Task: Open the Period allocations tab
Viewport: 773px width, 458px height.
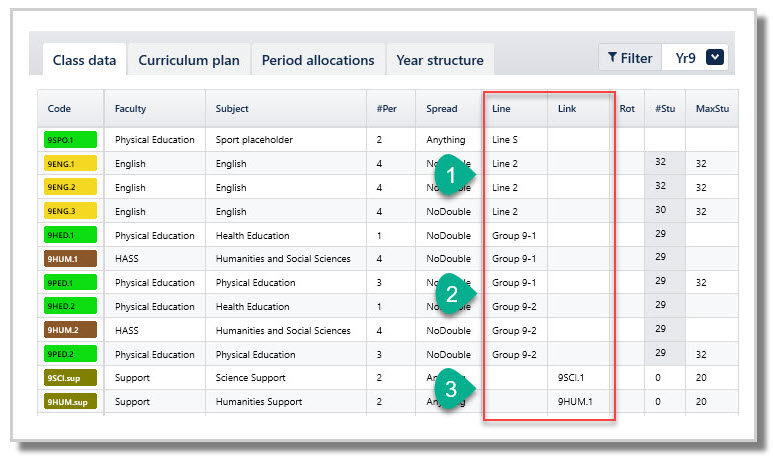Action: [318, 60]
